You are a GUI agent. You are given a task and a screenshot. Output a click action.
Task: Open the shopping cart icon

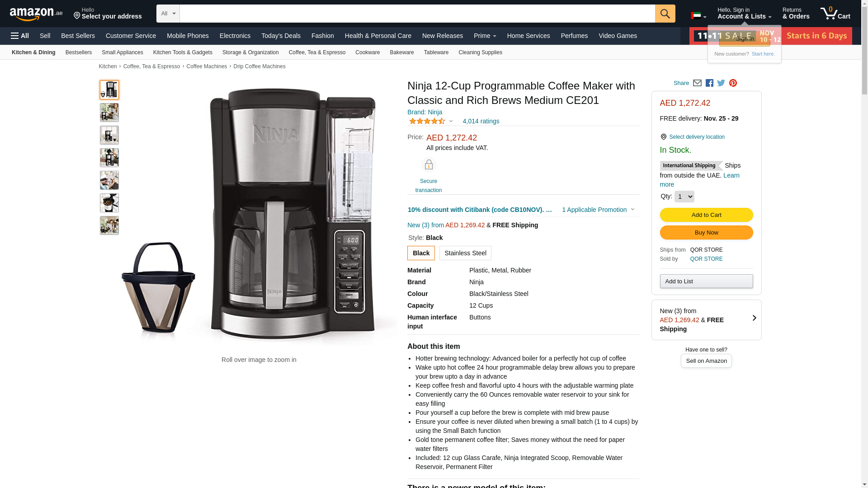click(x=835, y=14)
